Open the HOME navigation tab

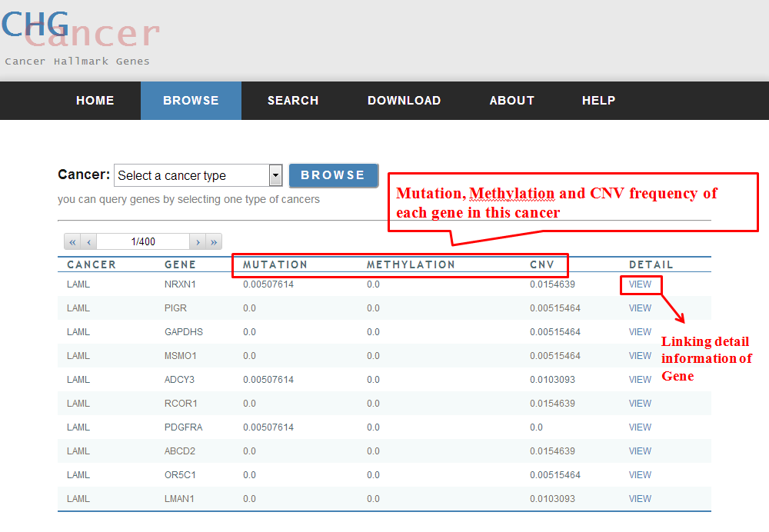pos(95,101)
